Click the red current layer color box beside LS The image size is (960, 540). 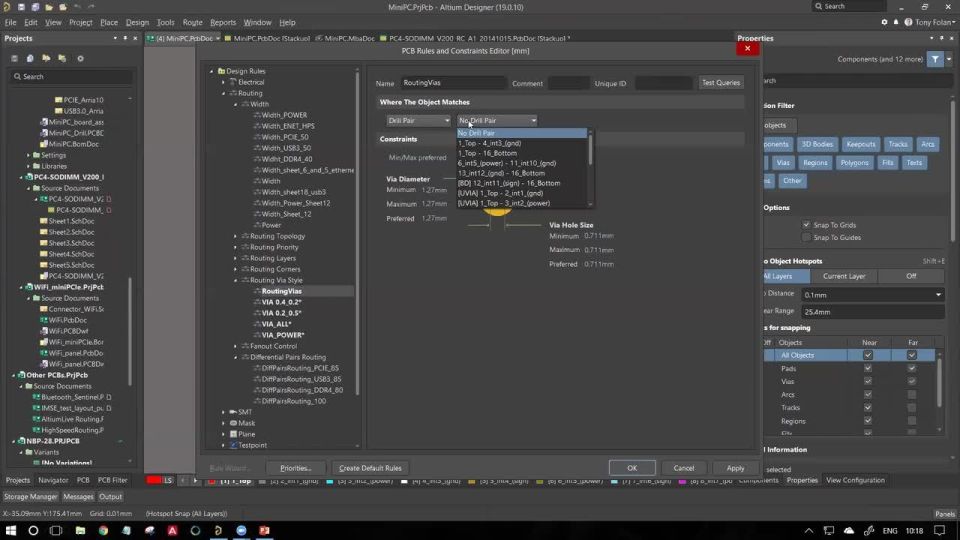pyautogui.click(x=154, y=480)
